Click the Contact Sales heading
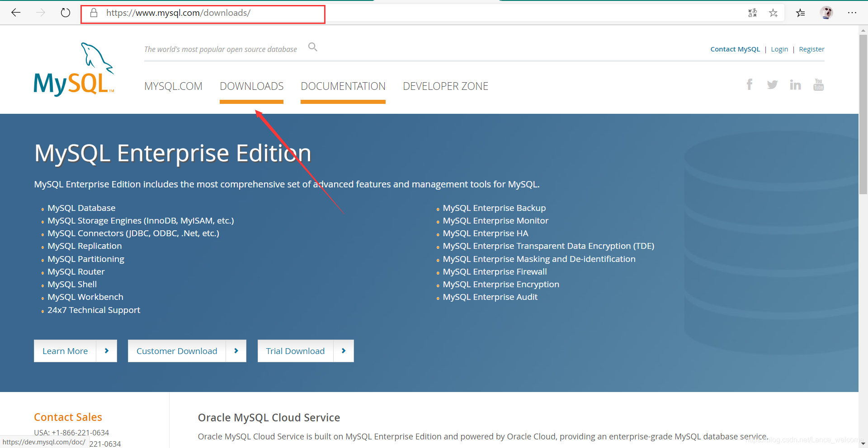The height and width of the screenshot is (448, 868). click(68, 417)
